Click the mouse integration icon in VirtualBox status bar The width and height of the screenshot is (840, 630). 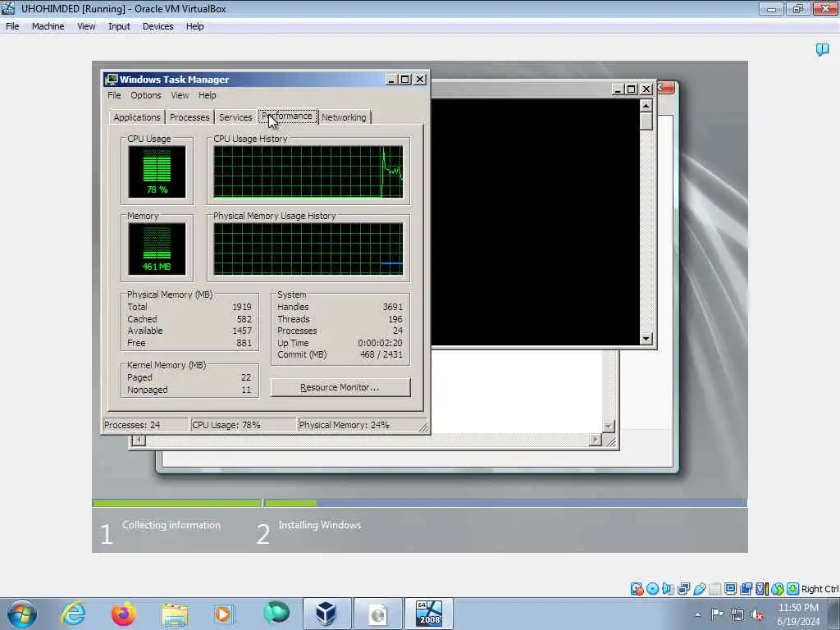click(778, 589)
